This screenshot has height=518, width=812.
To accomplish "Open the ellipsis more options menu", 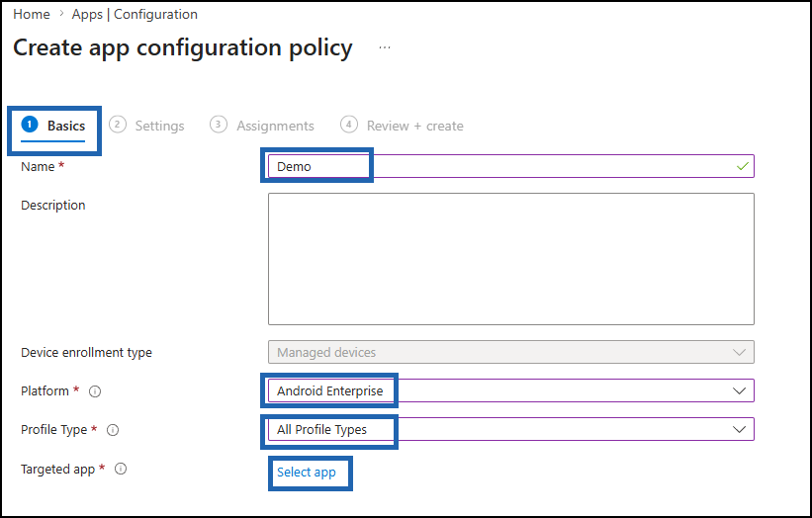I will point(385,47).
